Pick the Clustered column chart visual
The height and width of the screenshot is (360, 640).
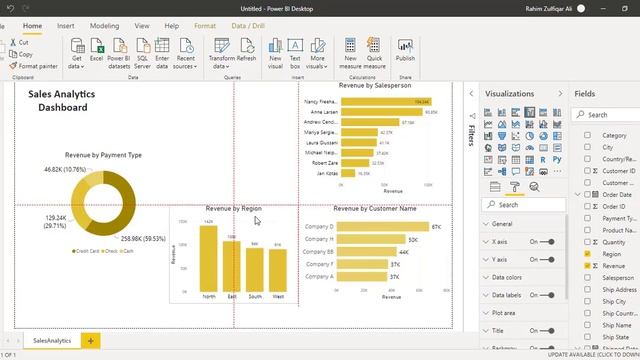point(529,112)
